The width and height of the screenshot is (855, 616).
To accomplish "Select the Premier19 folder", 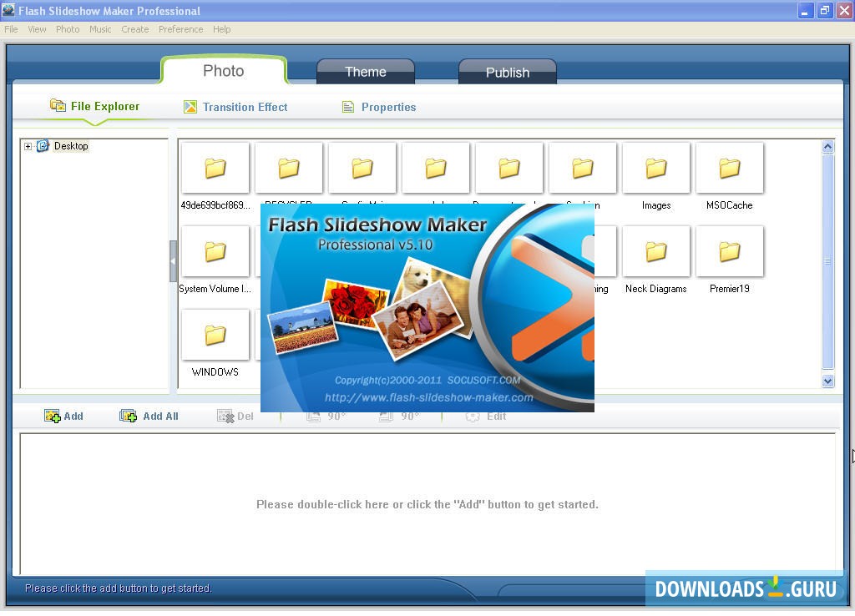I will [x=730, y=260].
